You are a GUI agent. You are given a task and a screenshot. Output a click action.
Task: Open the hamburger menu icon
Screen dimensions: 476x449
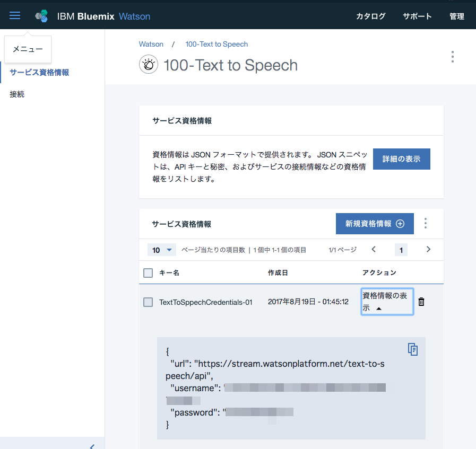[15, 15]
